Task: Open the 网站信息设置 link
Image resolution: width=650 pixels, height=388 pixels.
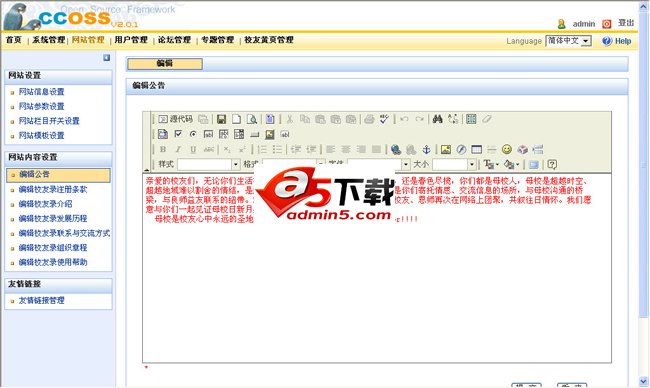Action: pyautogui.click(x=41, y=92)
